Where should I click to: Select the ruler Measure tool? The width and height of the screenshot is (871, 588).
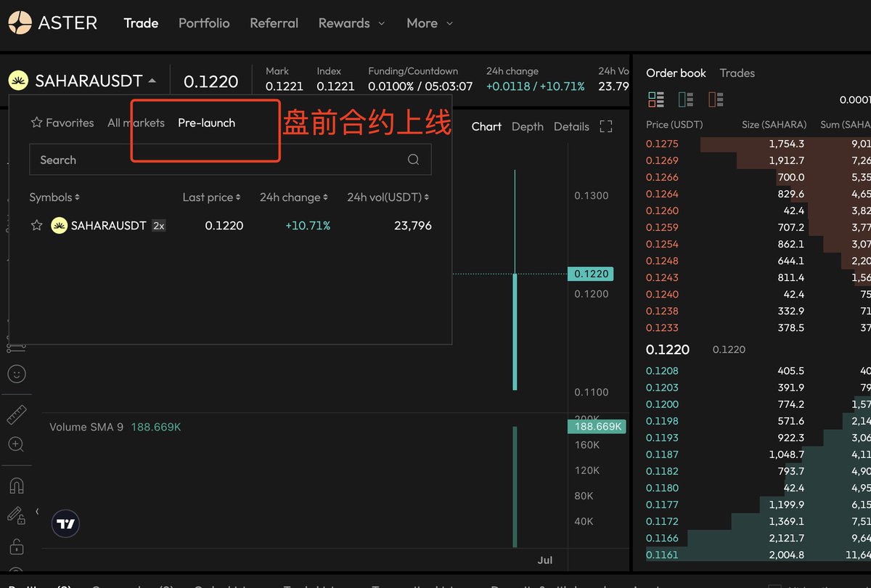click(x=16, y=415)
